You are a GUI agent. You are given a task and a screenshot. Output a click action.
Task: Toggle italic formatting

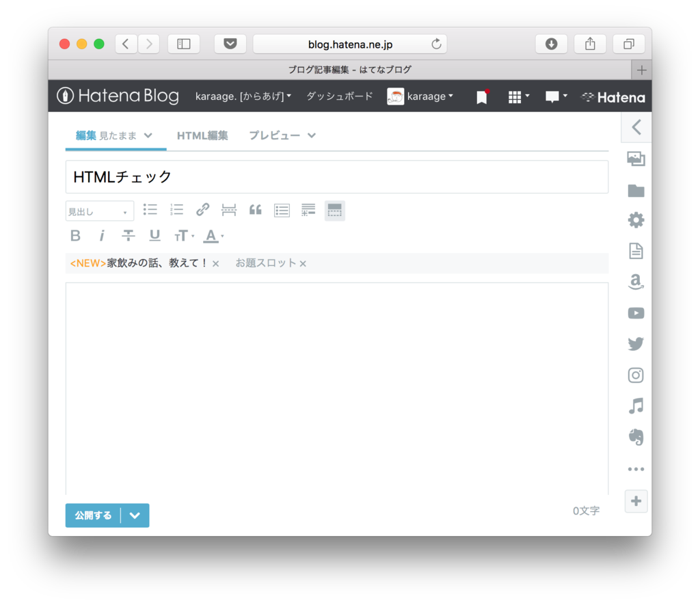[x=101, y=235]
